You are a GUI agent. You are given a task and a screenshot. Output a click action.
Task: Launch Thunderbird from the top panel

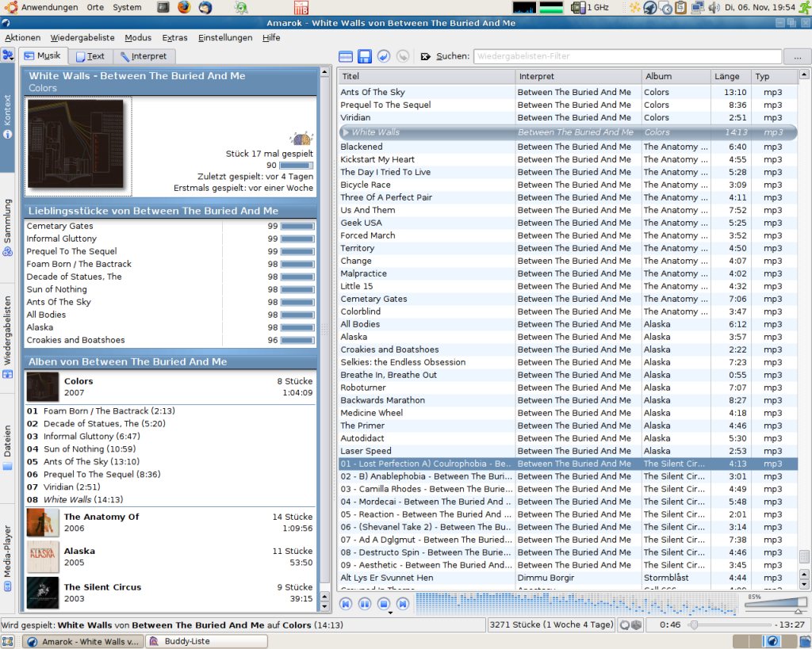[x=205, y=7]
